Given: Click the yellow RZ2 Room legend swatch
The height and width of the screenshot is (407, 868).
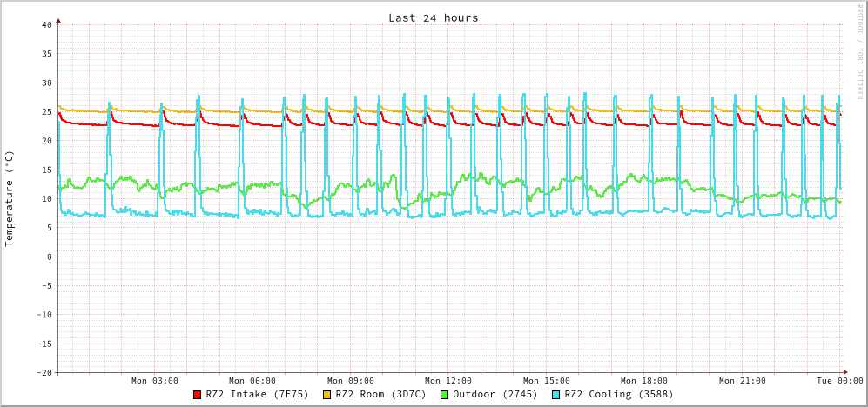Looking at the screenshot, I should coord(327,395).
